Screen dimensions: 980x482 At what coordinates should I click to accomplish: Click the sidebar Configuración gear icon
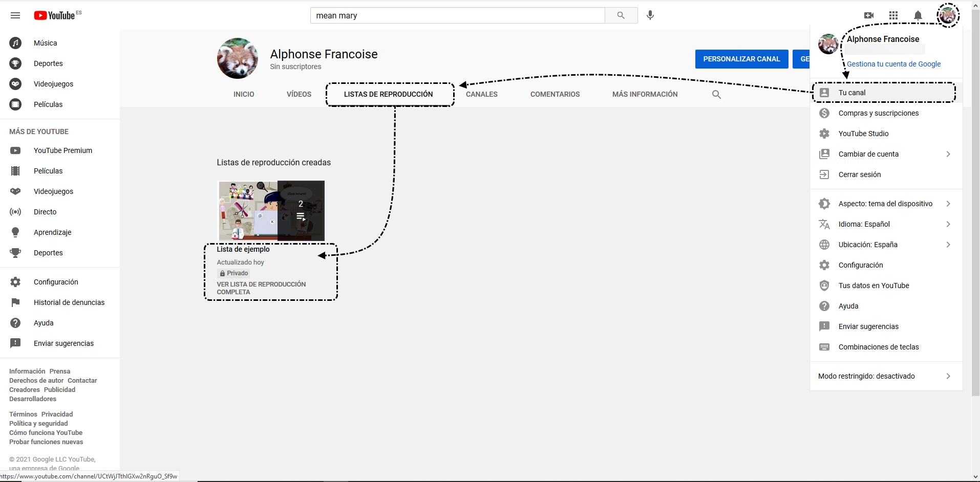click(x=15, y=282)
